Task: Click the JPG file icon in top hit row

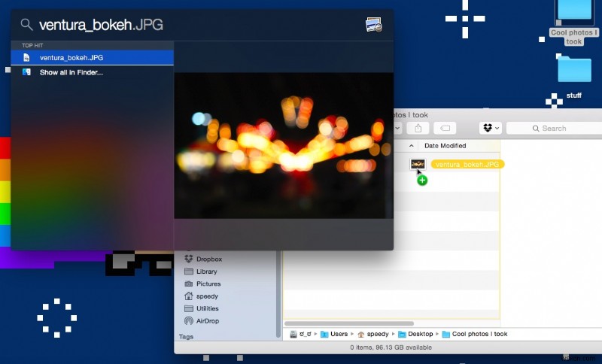Action: tap(26, 58)
